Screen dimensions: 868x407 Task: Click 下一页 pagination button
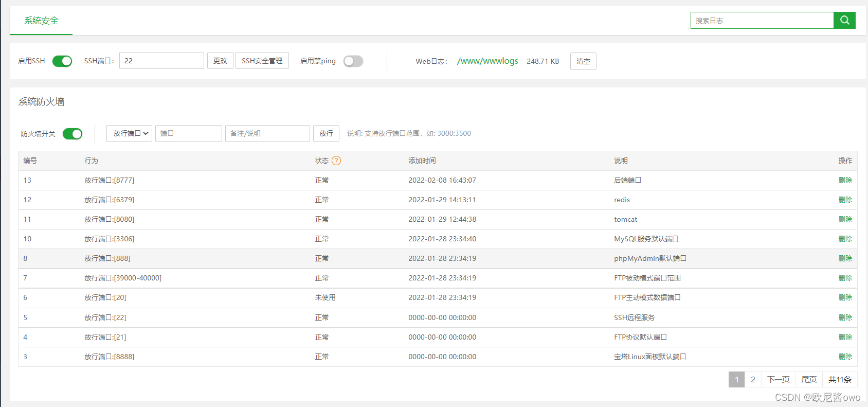pos(779,379)
